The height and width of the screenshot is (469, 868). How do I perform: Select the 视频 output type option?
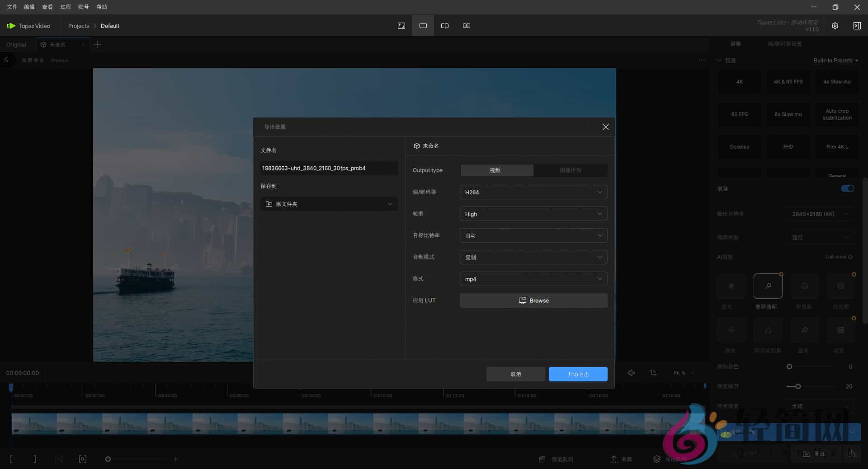496,170
